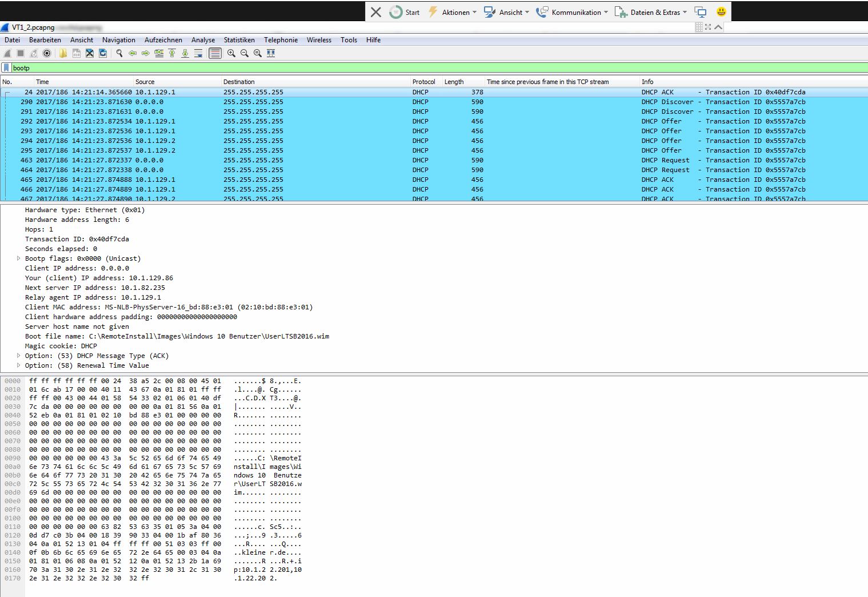Reload the capture file
This screenshot has height=597, width=868.
[x=103, y=53]
